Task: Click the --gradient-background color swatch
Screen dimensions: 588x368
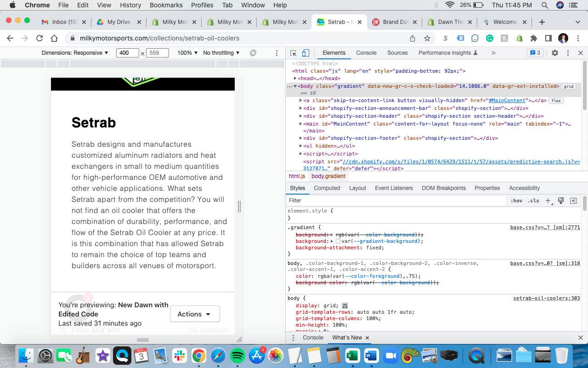Action: [x=338, y=241]
